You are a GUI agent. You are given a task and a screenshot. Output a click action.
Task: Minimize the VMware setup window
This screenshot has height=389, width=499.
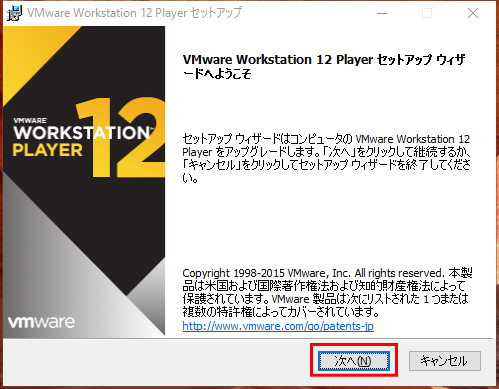[382, 13]
